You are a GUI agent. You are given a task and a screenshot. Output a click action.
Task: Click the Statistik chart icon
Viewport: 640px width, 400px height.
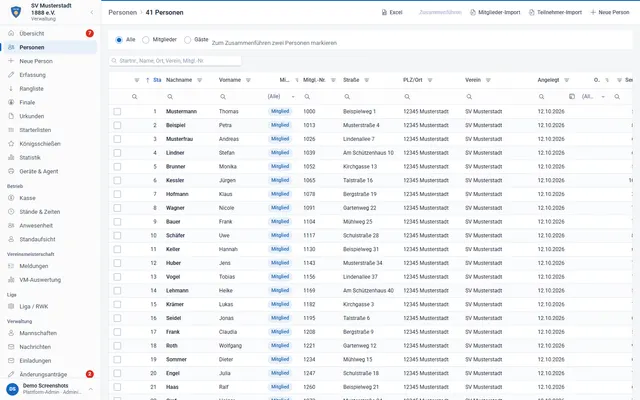11,158
